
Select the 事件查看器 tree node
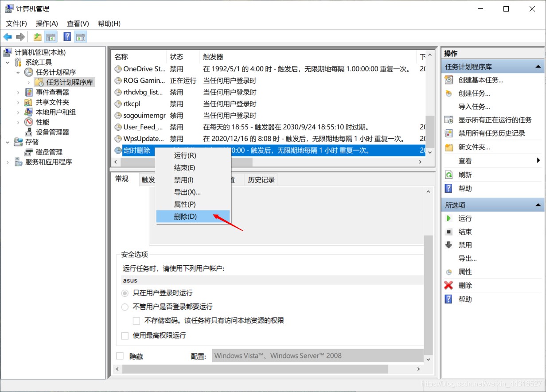(x=52, y=92)
